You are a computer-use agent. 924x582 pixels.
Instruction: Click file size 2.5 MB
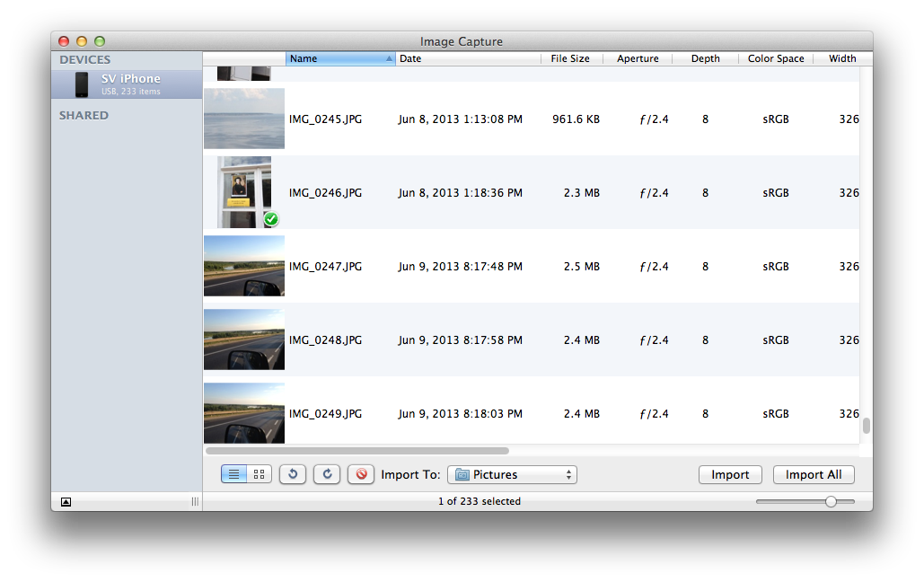coord(582,267)
